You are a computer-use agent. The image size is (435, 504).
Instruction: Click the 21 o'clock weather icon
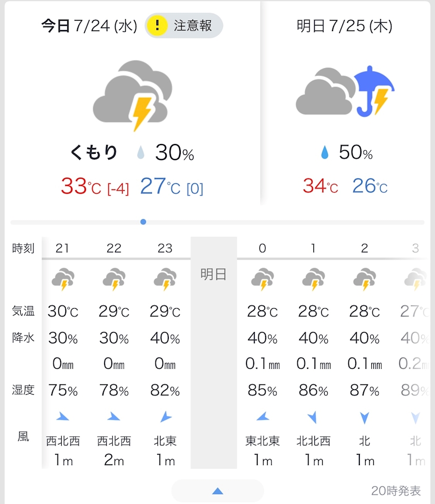(x=63, y=279)
